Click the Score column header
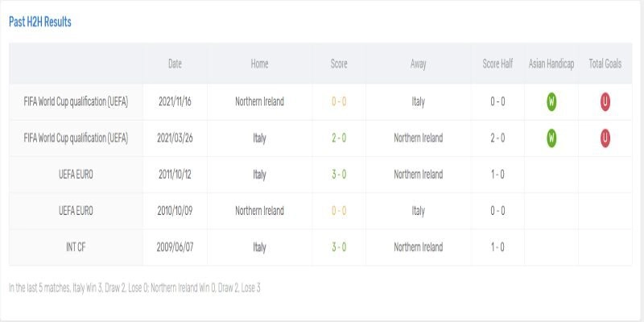 point(339,64)
